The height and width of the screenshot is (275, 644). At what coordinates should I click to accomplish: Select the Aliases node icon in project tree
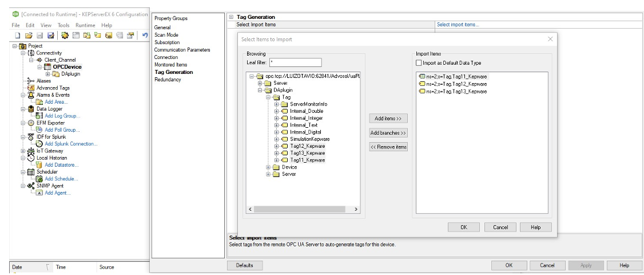31,81
